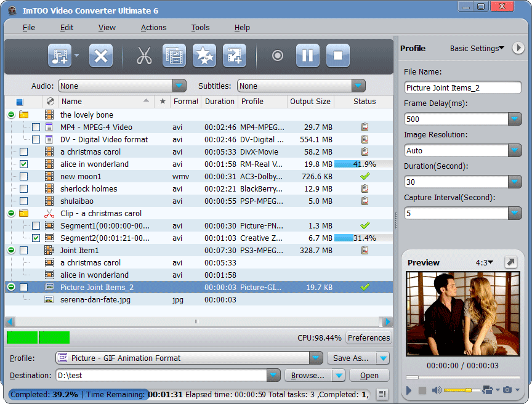Click the Add output profile icon
This screenshot has width=532, height=404.
click(235, 55)
